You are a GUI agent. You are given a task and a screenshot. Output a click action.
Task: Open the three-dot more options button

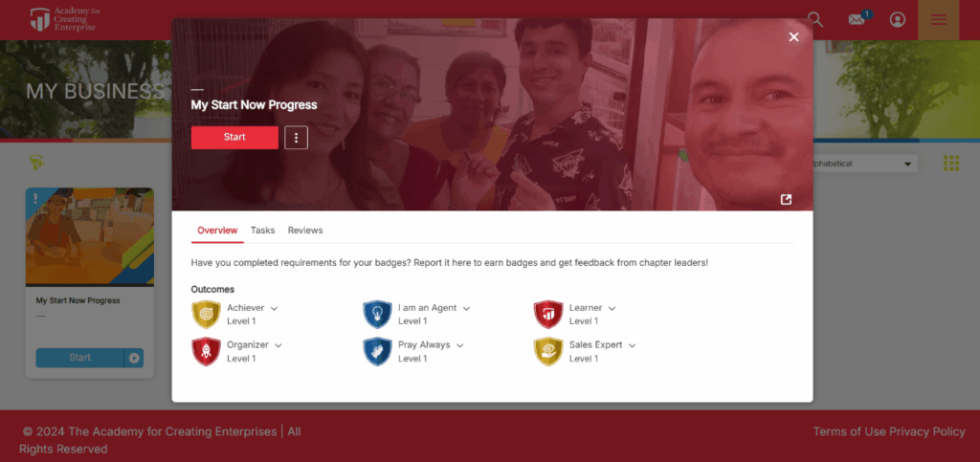click(297, 138)
